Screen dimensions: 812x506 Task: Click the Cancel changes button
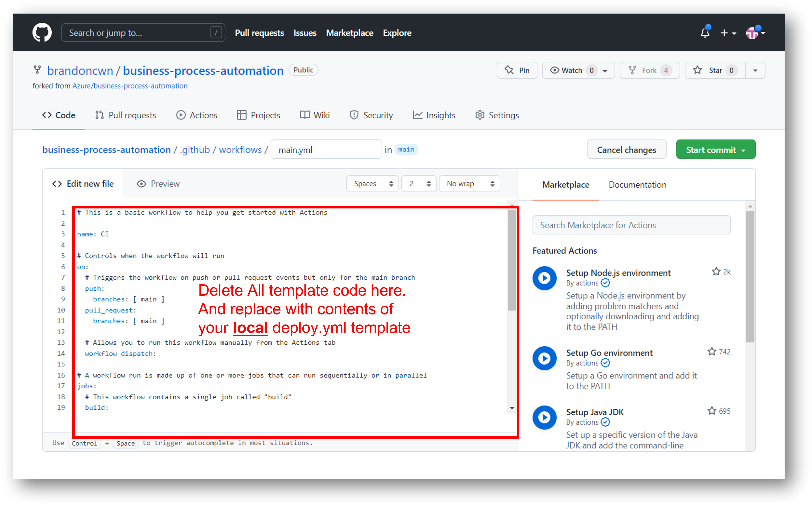[626, 150]
